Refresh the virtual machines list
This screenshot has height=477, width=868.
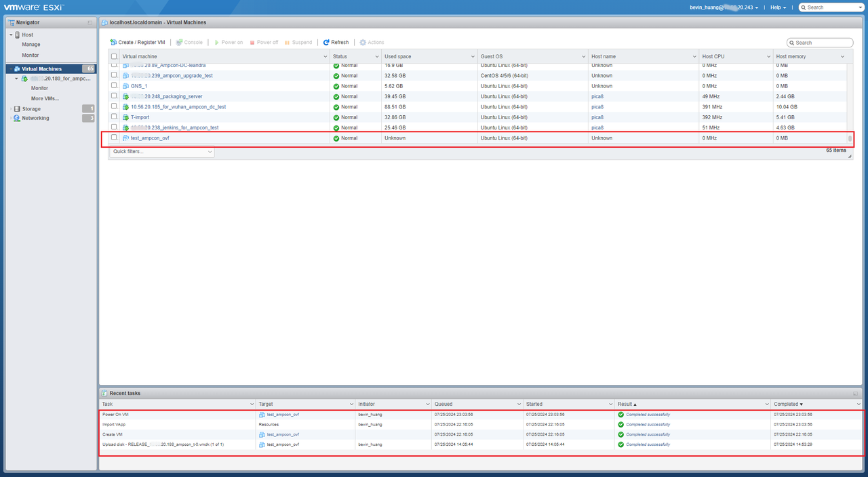click(336, 42)
